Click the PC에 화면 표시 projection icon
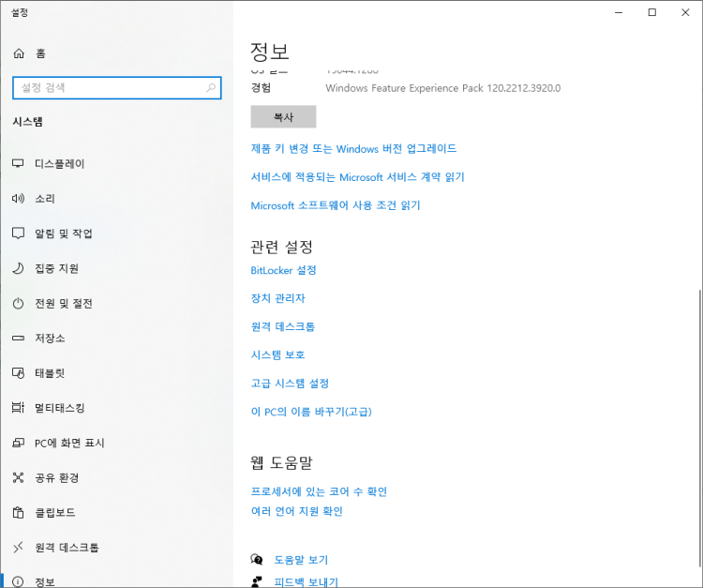The image size is (703, 588). (18, 443)
